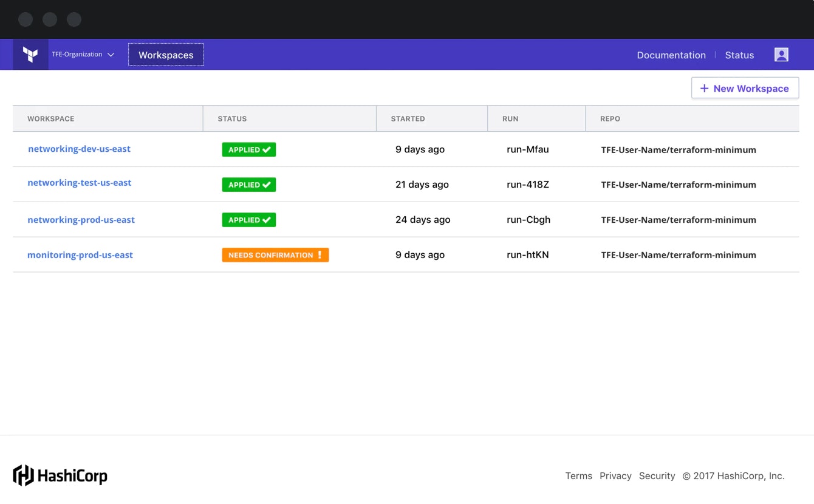This screenshot has width=814, height=504.
Task: Click the New Workspace button
Action: [x=745, y=88]
